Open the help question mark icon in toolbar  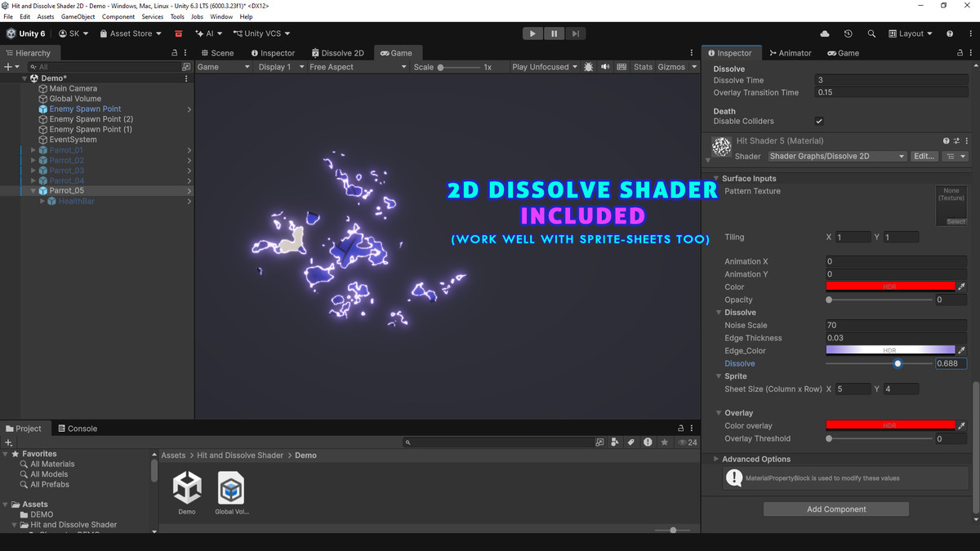pos(950,33)
